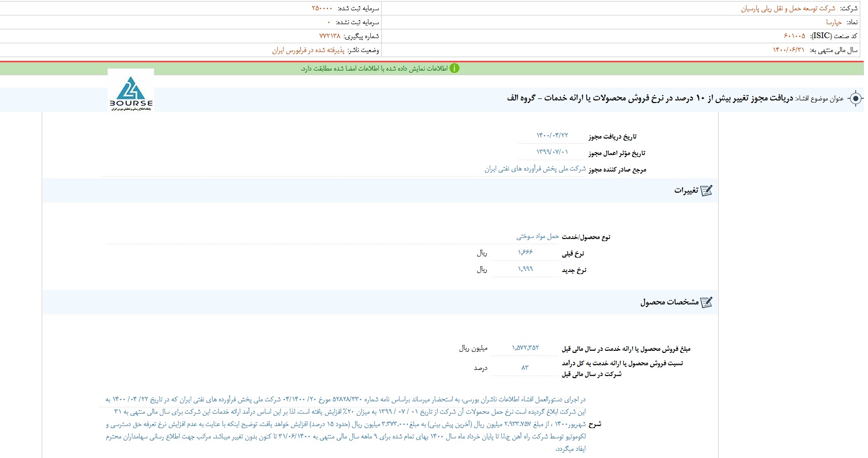
Task: Click prior year sales amount ۱,۵۷۲,۳۵۲
Action: tap(525, 348)
